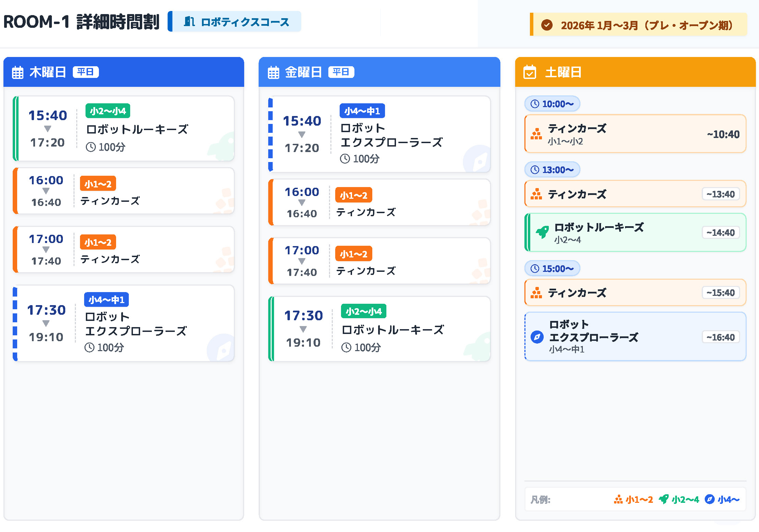
Task: Open the ロボティクスコース course label
Action: click(245, 22)
